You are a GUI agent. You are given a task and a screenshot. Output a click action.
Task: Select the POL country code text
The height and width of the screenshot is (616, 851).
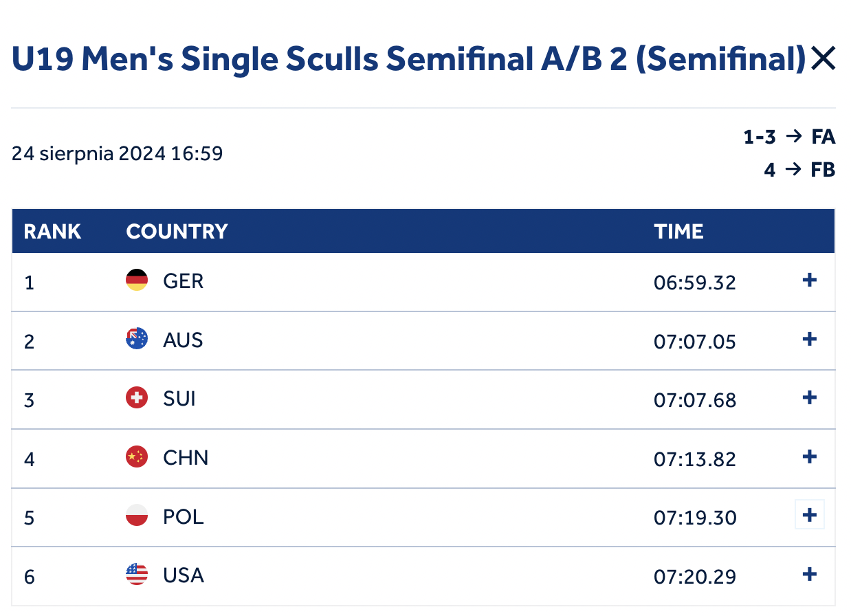(184, 516)
